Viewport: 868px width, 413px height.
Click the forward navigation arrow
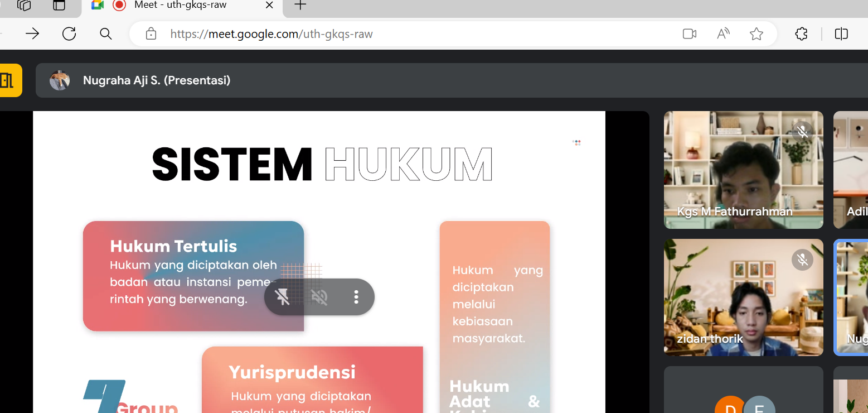(32, 34)
